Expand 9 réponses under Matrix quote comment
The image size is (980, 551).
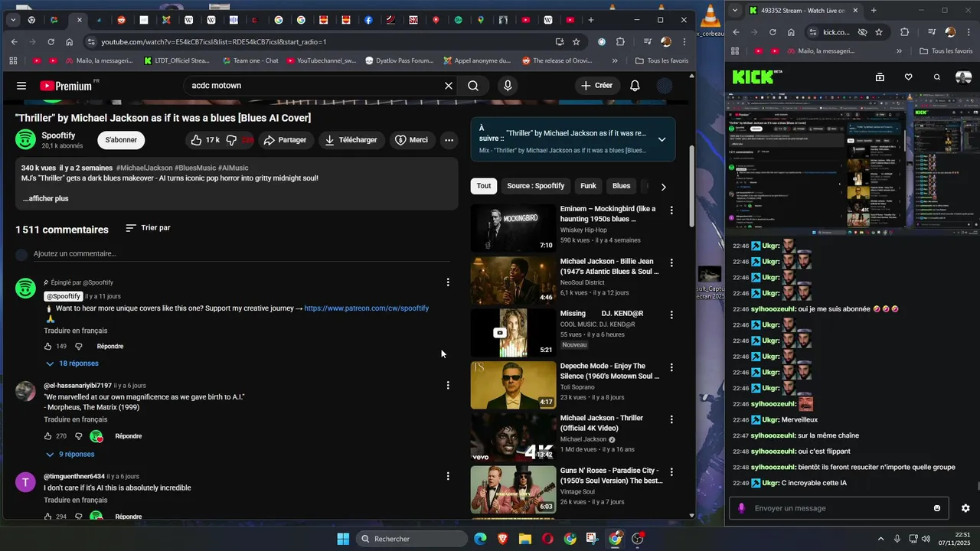pyautogui.click(x=70, y=455)
